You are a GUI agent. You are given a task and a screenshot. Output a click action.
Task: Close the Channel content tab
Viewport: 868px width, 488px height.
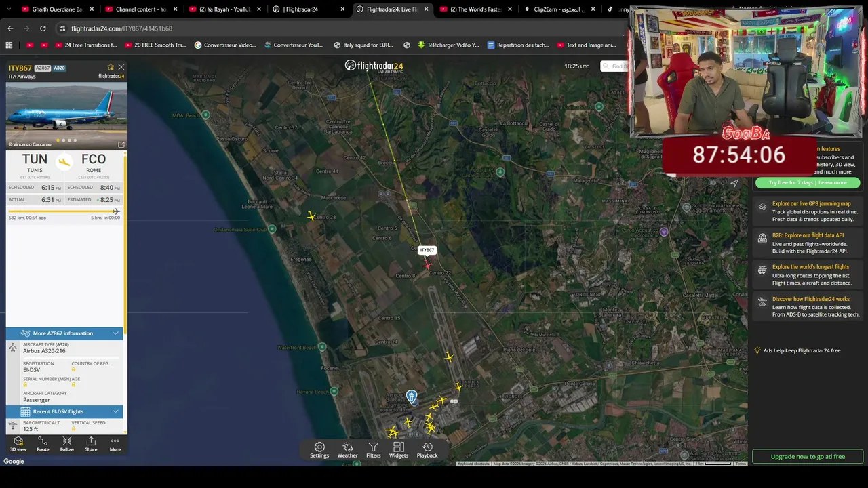tap(176, 9)
